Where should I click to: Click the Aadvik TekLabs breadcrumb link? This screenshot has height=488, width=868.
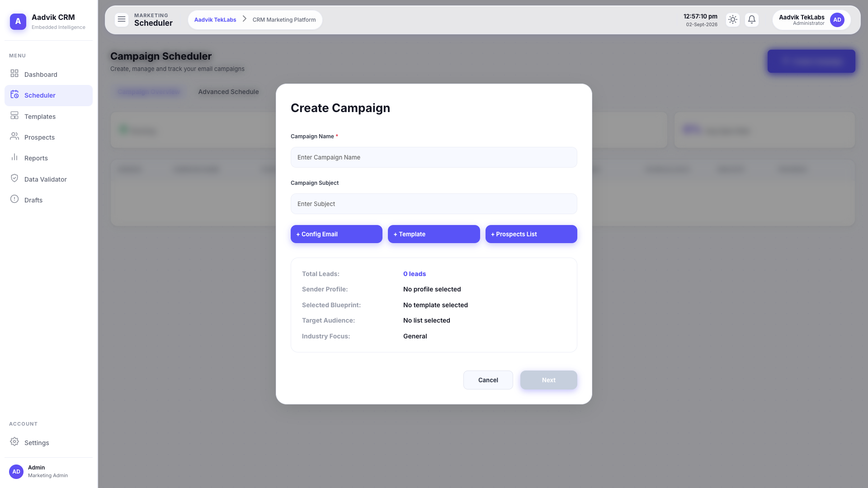tap(215, 20)
